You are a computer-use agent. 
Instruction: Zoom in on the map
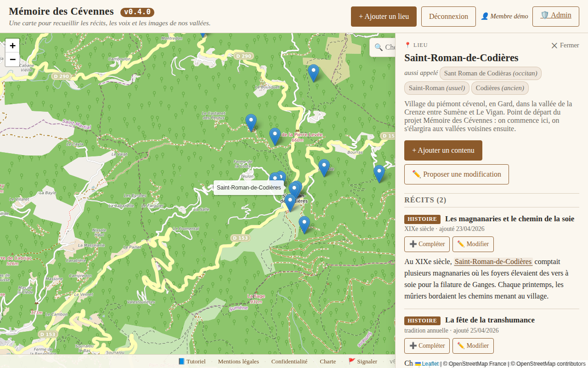coord(12,46)
